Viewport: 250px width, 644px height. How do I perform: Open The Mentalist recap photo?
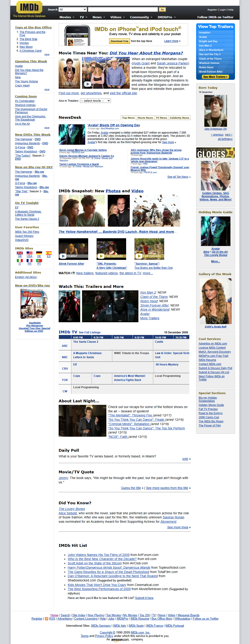click(82, 421)
